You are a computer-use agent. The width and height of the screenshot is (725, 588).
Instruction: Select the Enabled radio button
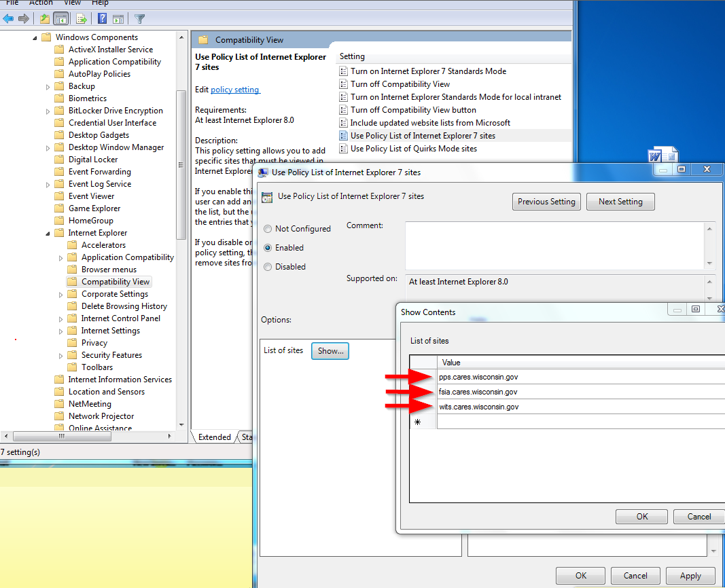coord(268,248)
